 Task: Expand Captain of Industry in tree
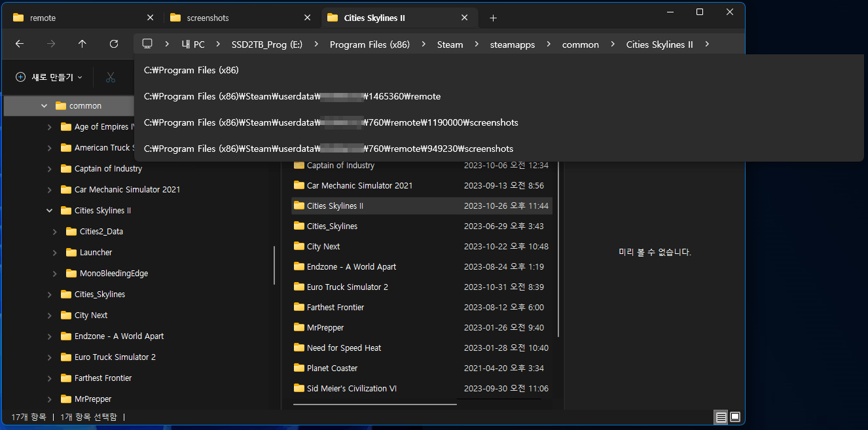click(x=50, y=168)
